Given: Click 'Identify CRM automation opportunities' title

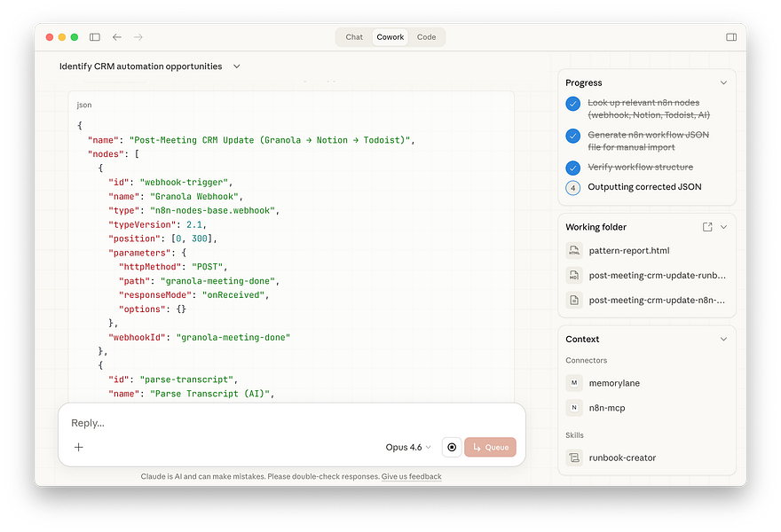Looking at the screenshot, I should coord(140,66).
